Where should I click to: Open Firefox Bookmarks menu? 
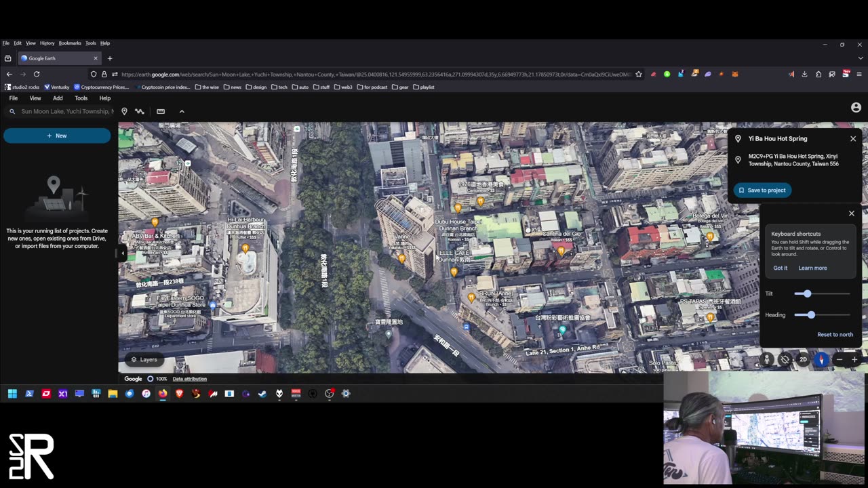point(70,43)
